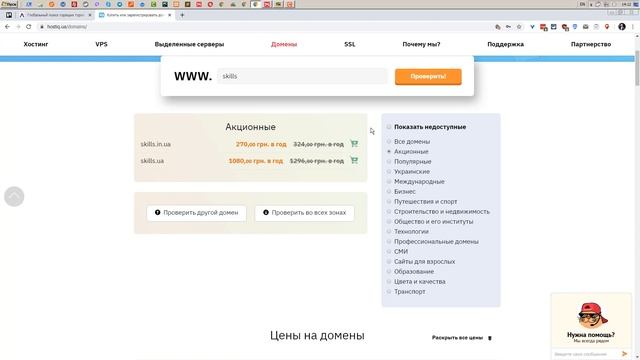Select 'Строительство и недвижимость' radio option
The image size is (640, 360).
389,211
